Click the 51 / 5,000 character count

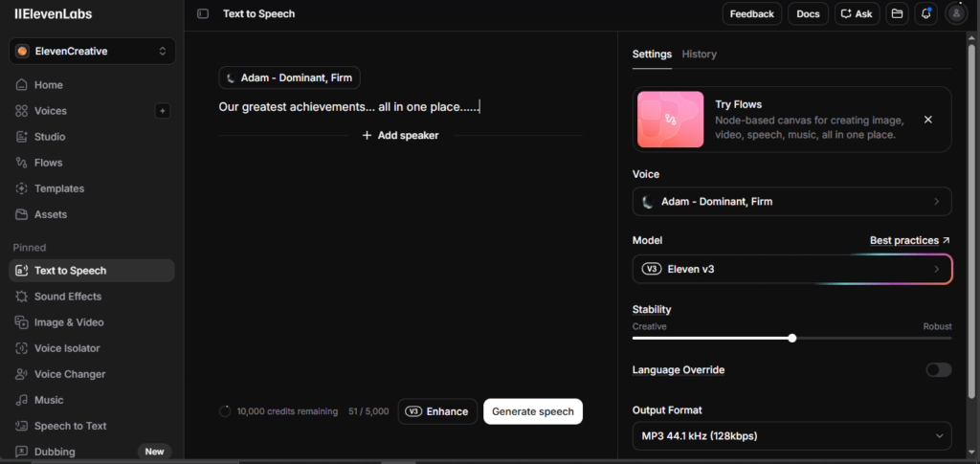368,411
